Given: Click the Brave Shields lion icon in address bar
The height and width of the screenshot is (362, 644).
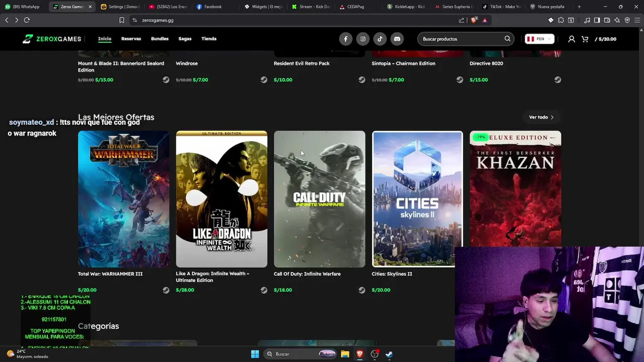Looking at the screenshot, I should point(473,20).
